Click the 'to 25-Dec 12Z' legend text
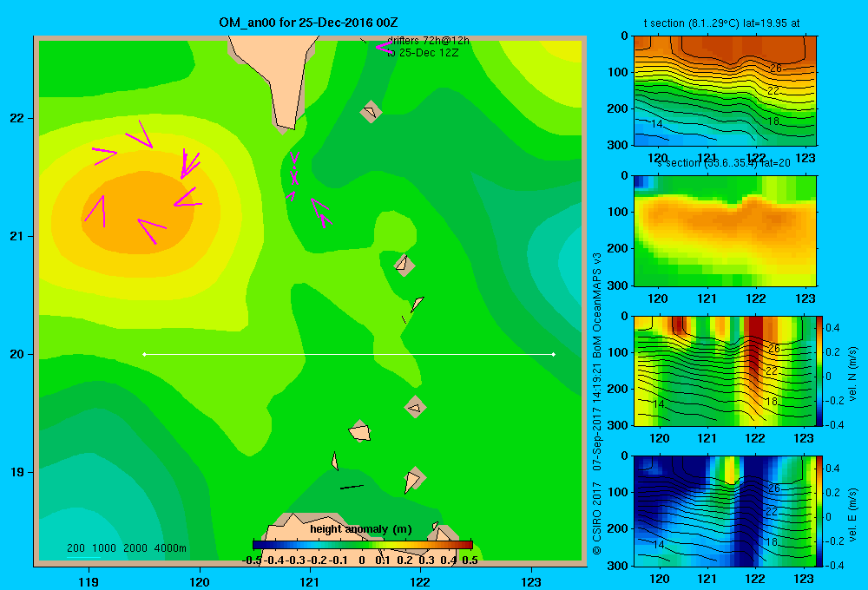Image resolution: width=868 pixels, height=590 pixels. [x=423, y=53]
